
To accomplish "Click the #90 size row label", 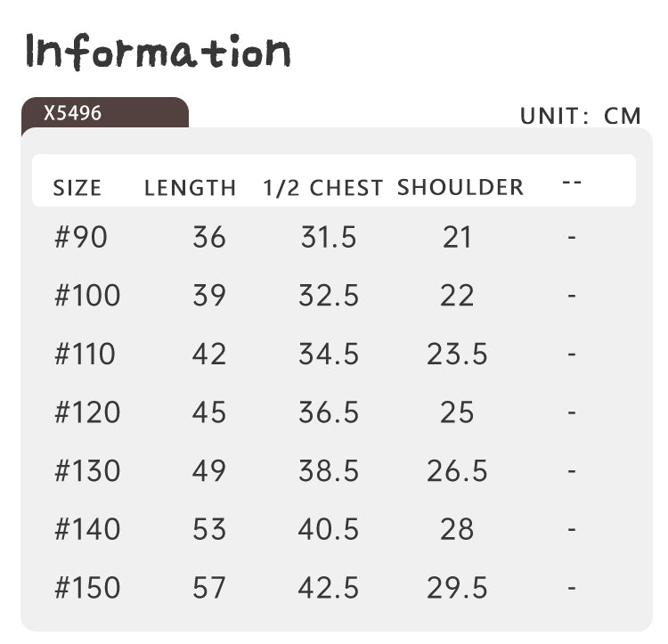I will tap(81, 237).
